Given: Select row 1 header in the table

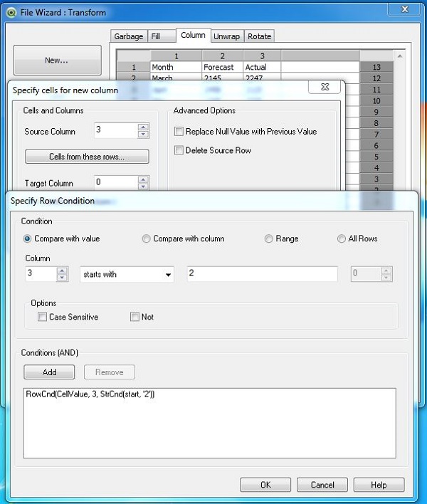Looking at the screenshot, I should pos(133,67).
